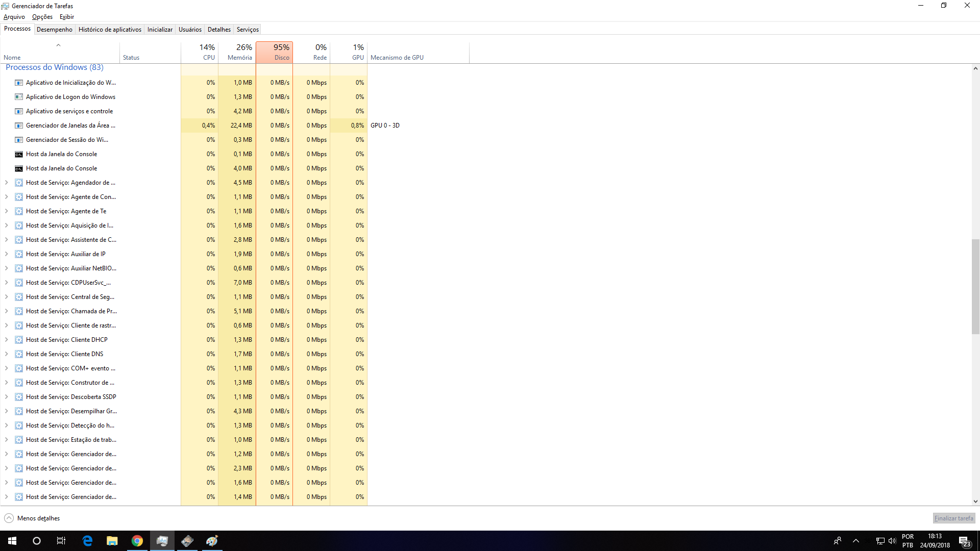Sort by the Disco 95% column header
980x551 pixels.
point(275,53)
